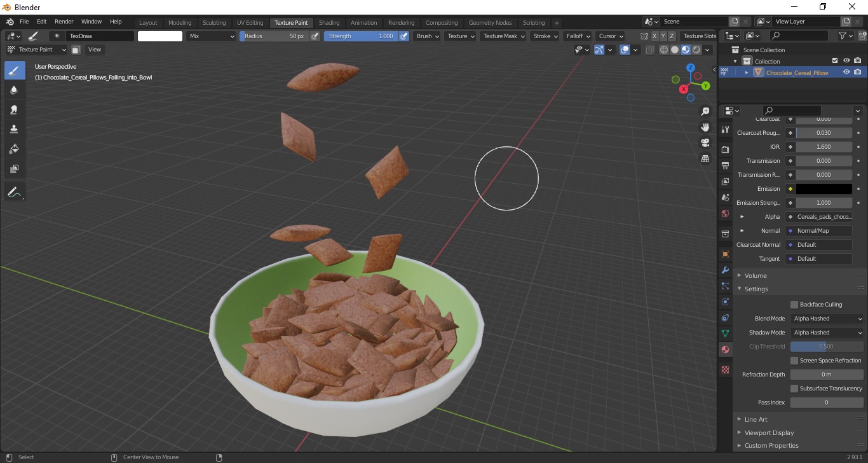Viewport: 868px width, 463px height.
Task: Select the Mask tool in toolbar
Action: [14, 169]
